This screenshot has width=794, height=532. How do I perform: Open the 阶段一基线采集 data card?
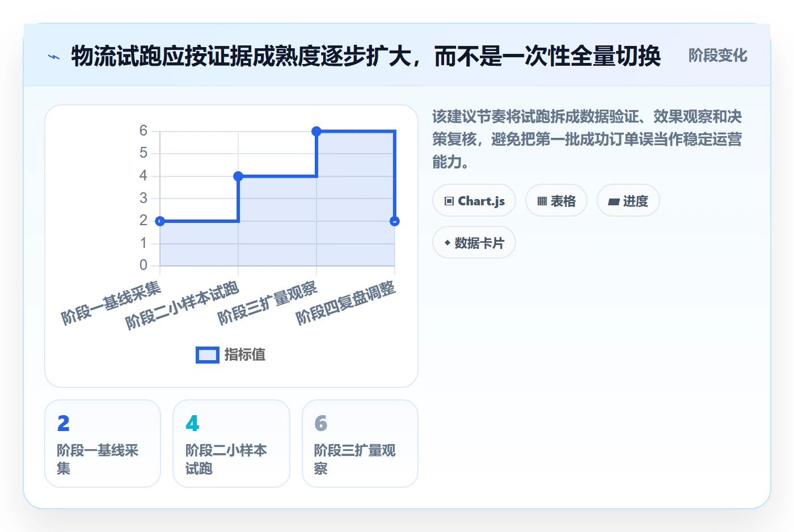click(x=103, y=444)
